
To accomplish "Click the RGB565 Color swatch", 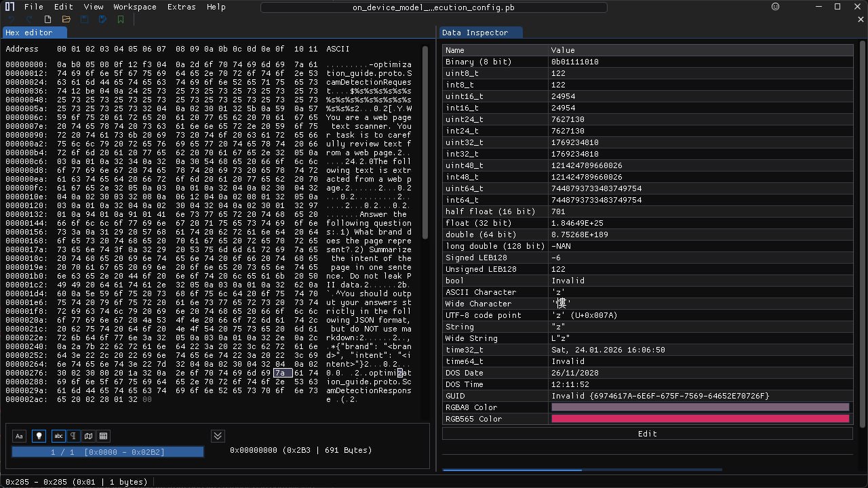I will pyautogui.click(x=701, y=419).
